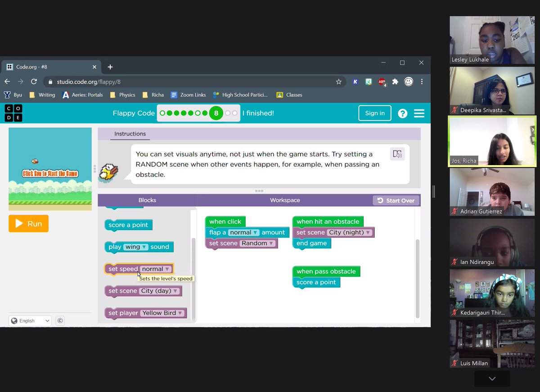
Task: Click the copyright icon near language selector
Action: pos(60,320)
